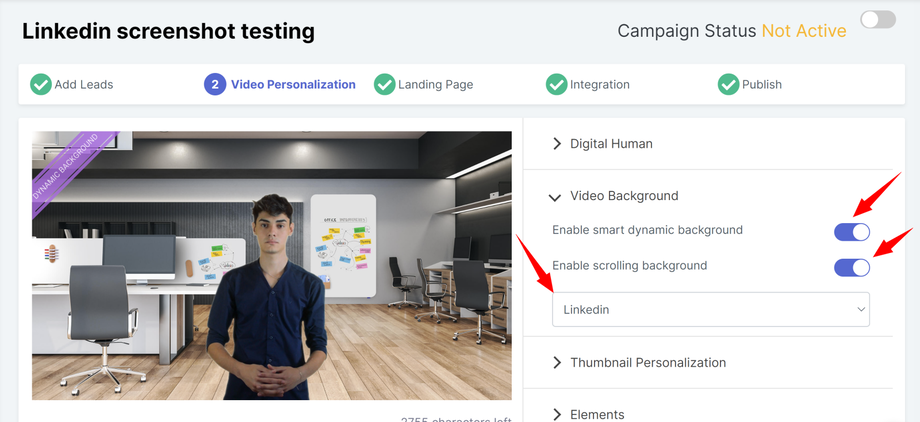Switch to the Integration step
The image size is (920, 422).
600,85
